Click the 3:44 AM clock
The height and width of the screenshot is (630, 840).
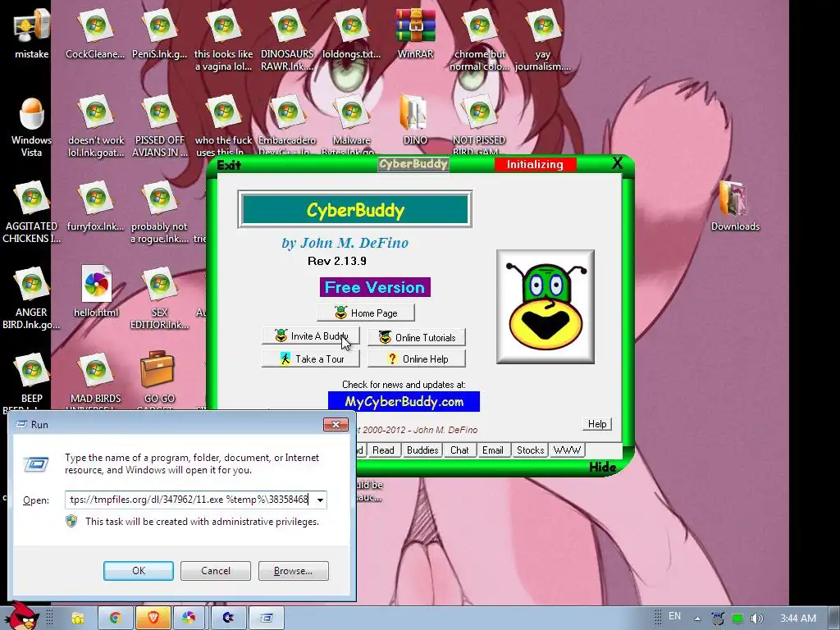pyautogui.click(x=797, y=619)
